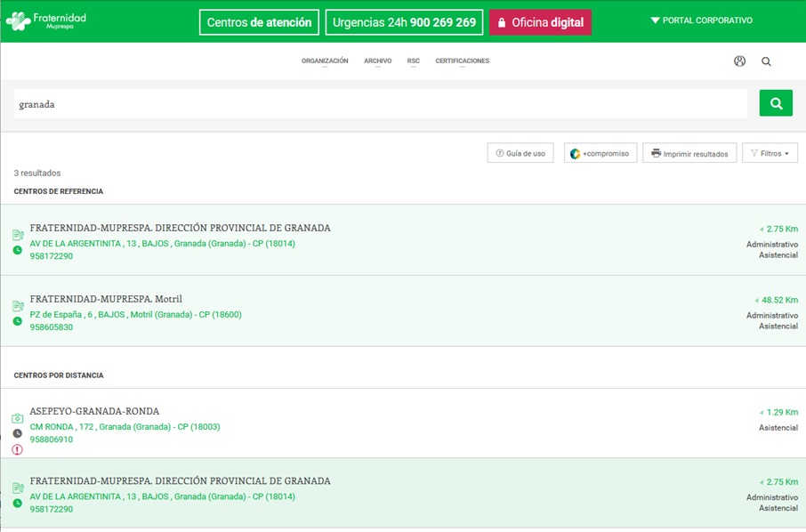This screenshot has height=532, width=806.
Task: Go to Centros de atención
Action: [x=259, y=22]
